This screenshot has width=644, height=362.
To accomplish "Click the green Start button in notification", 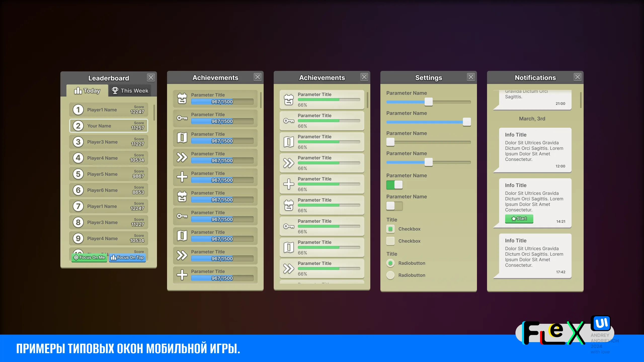I will tap(519, 219).
